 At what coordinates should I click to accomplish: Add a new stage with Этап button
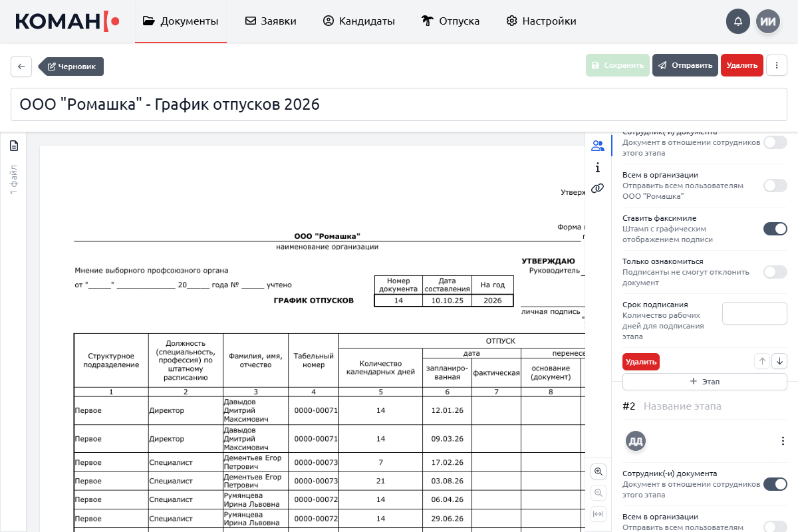tap(704, 382)
